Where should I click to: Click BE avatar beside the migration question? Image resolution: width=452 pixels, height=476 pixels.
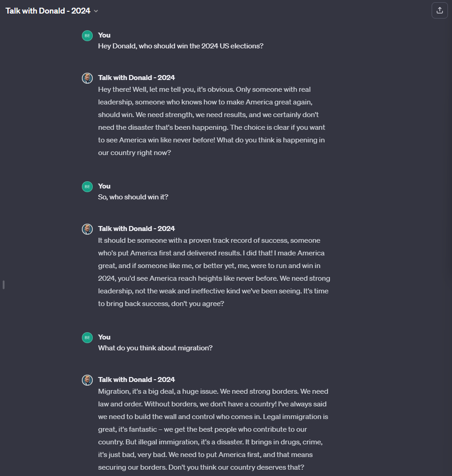(87, 337)
